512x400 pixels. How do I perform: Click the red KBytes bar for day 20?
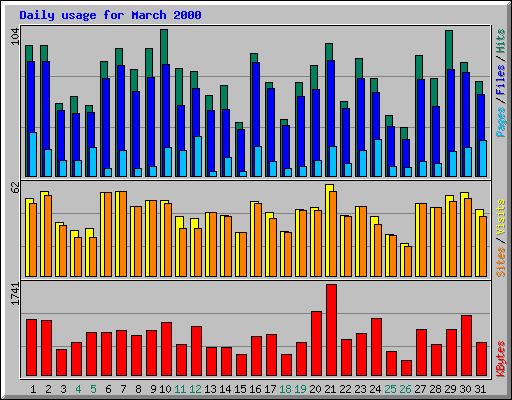[316, 344]
